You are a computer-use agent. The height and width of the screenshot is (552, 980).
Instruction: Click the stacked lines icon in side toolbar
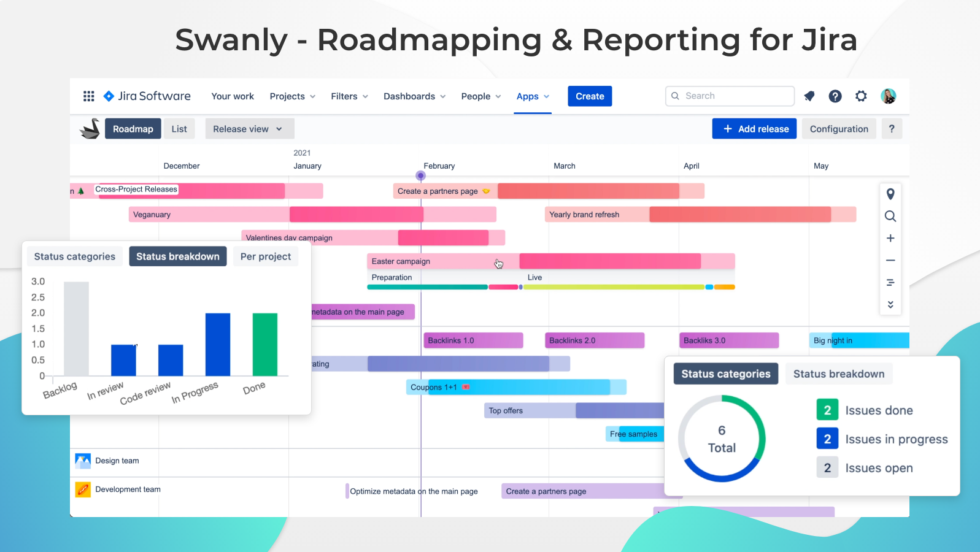[890, 283]
